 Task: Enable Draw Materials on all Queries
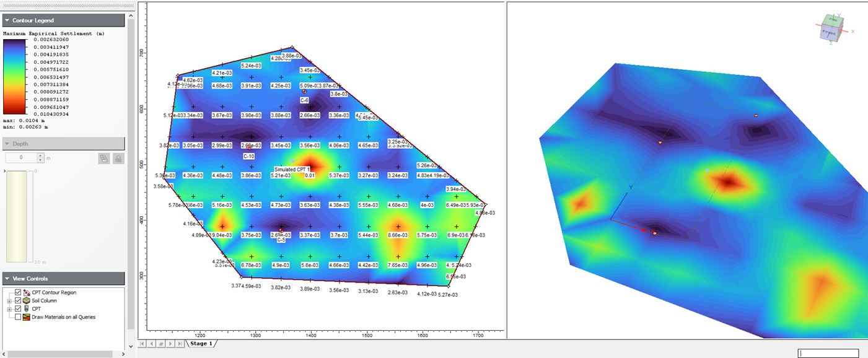[x=18, y=317]
